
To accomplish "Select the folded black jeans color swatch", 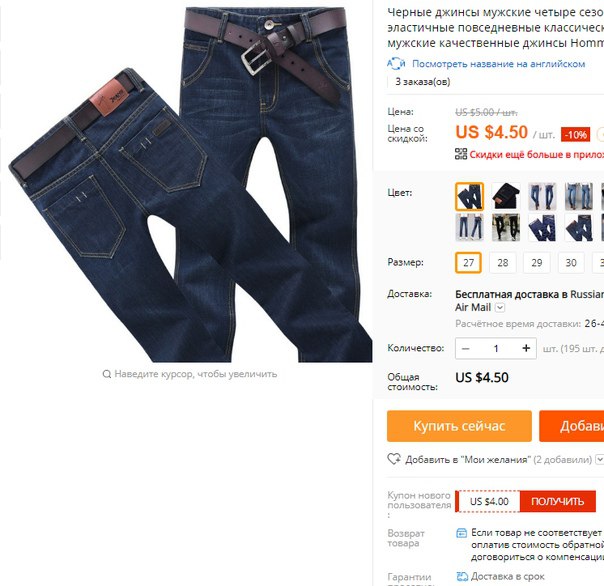I will (506, 196).
